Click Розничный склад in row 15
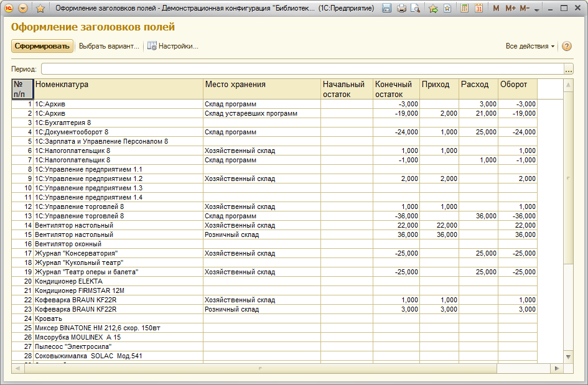 click(x=262, y=234)
